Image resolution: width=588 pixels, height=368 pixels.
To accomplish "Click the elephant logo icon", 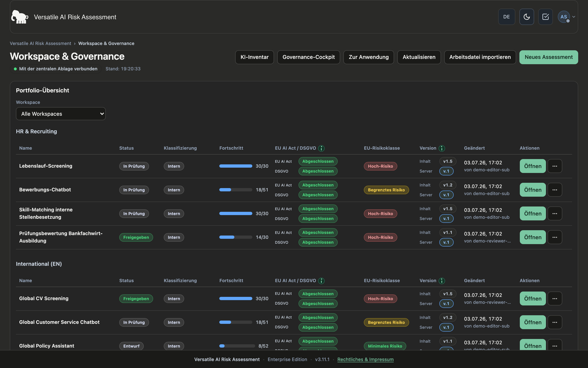I will click(20, 17).
